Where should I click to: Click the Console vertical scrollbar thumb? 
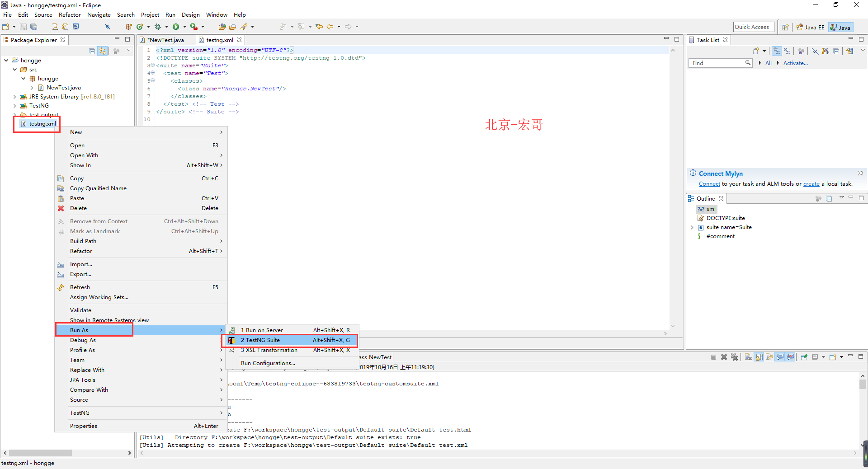[863, 385]
